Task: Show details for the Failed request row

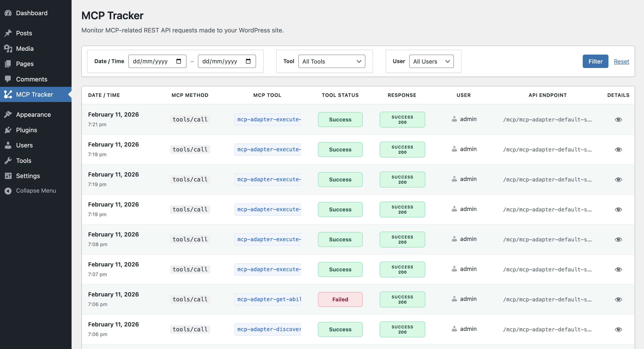Action: click(x=618, y=300)
